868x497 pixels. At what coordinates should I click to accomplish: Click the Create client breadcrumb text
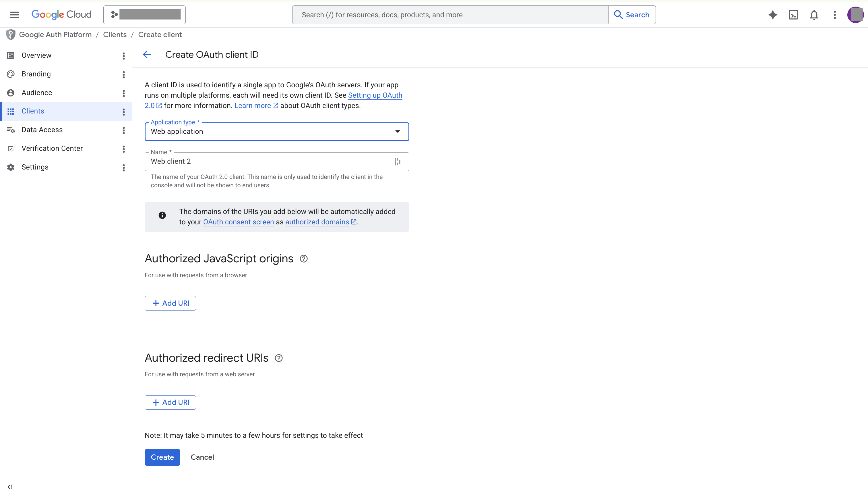(160, 34)
